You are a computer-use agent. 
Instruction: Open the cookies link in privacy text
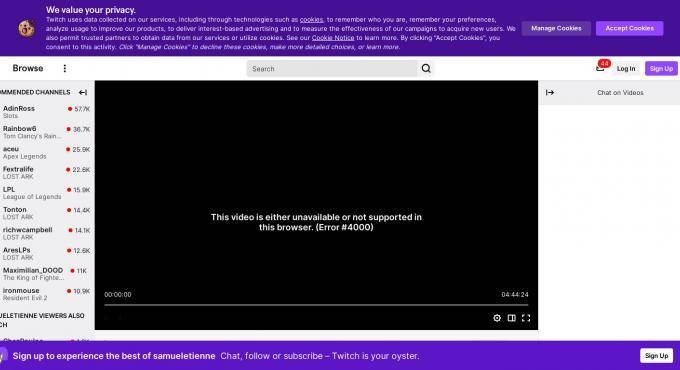coord(311,20)
